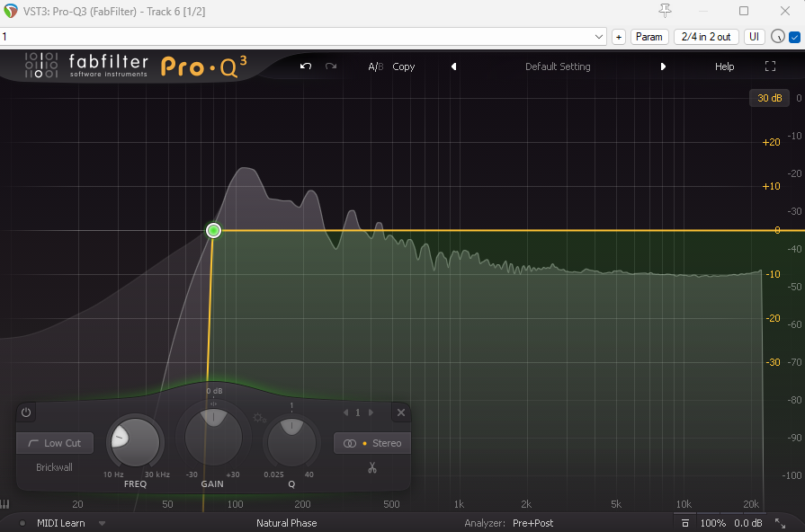Enable MIDI Learn
Screen dimensions: 805x532
coord(60,523)
